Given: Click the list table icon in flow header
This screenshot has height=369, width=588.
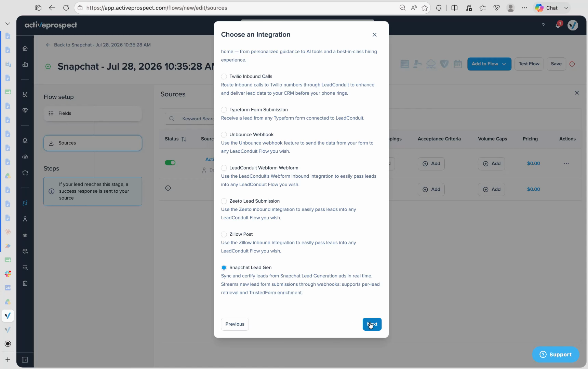Looking at the screenshot, I should point(404,64).
